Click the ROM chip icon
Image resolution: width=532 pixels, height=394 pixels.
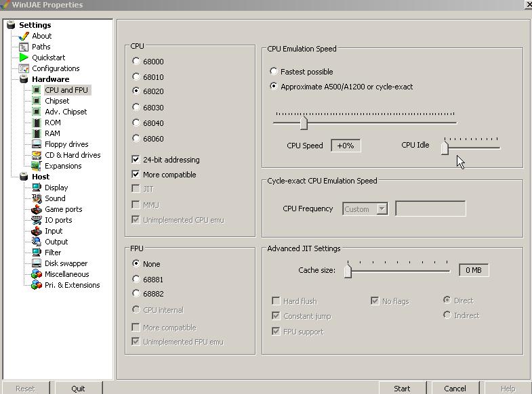[x=37, y=123]
